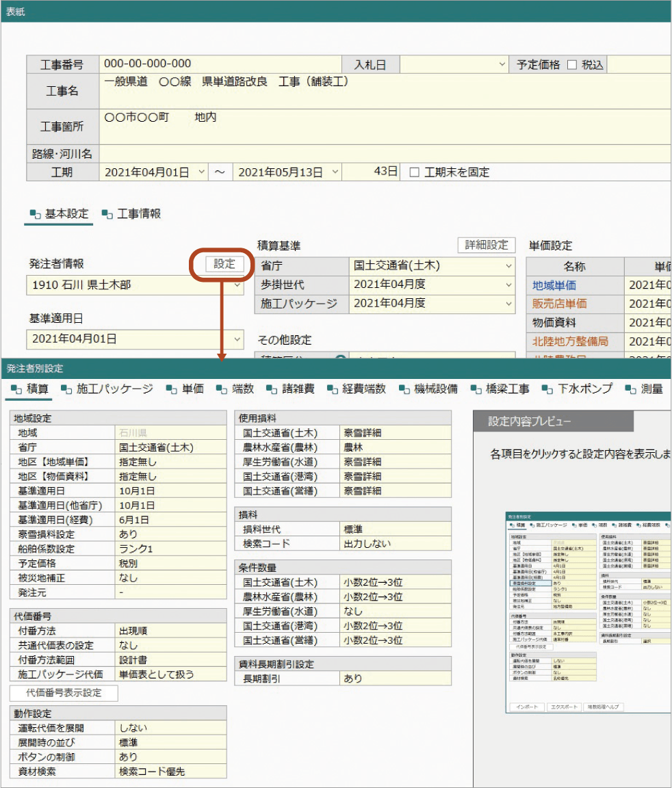Click the 測量 tab icon

pos(630,389)
